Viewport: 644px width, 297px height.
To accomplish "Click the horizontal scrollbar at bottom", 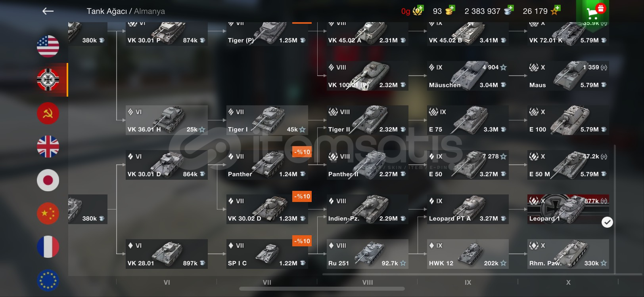I will click(x=322, y=289).
